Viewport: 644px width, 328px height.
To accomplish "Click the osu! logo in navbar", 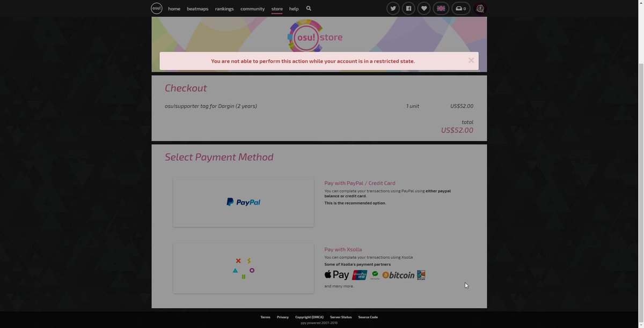I will click(156, 8).
